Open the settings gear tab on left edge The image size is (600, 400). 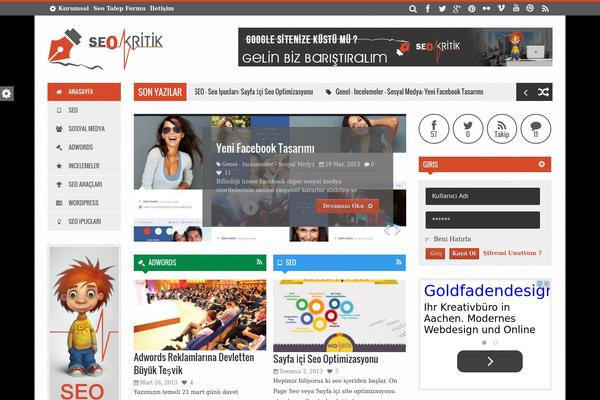(7, 93)
